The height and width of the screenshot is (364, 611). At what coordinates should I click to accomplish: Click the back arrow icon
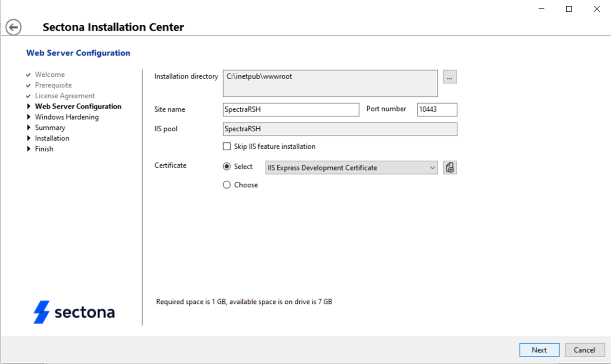coord(14,27)
